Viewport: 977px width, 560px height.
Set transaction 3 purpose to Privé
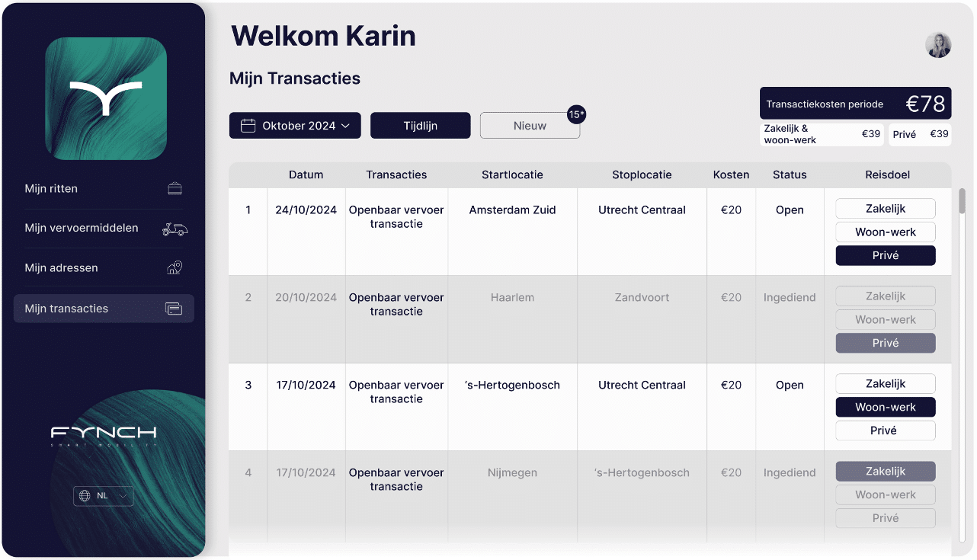pos(885,430)
